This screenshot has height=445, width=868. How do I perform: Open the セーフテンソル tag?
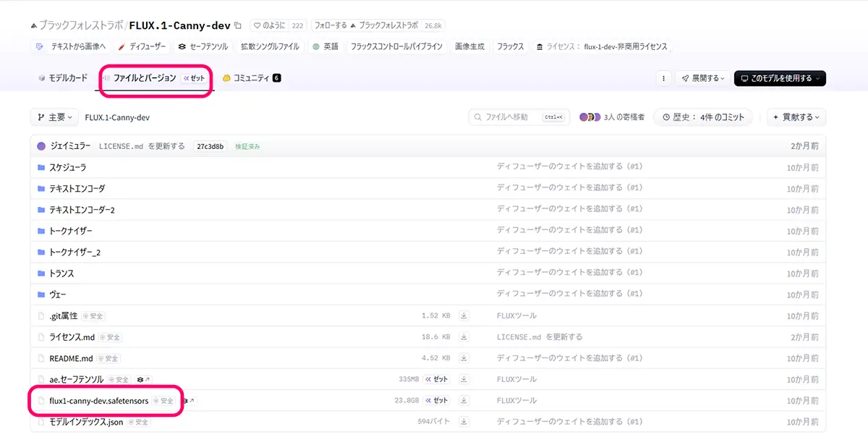click(x=203, y=46)
